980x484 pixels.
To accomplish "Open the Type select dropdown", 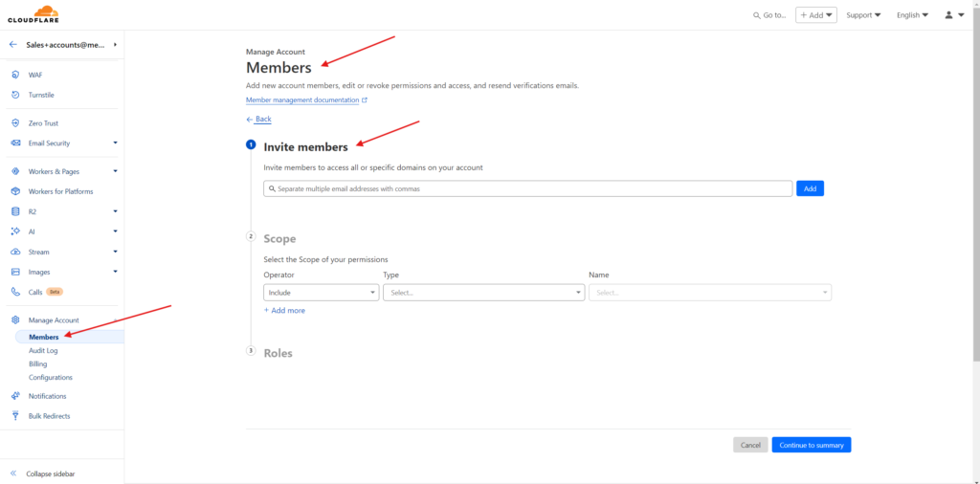I will (x=483, y=293).
